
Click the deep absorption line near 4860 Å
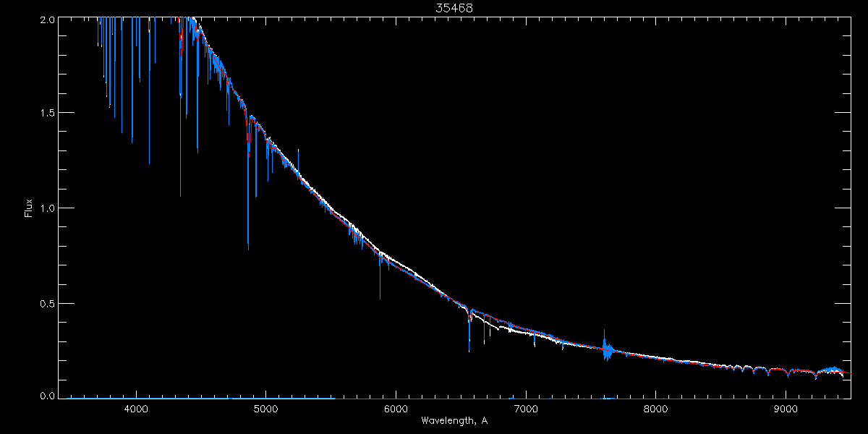tap(248, 188)
